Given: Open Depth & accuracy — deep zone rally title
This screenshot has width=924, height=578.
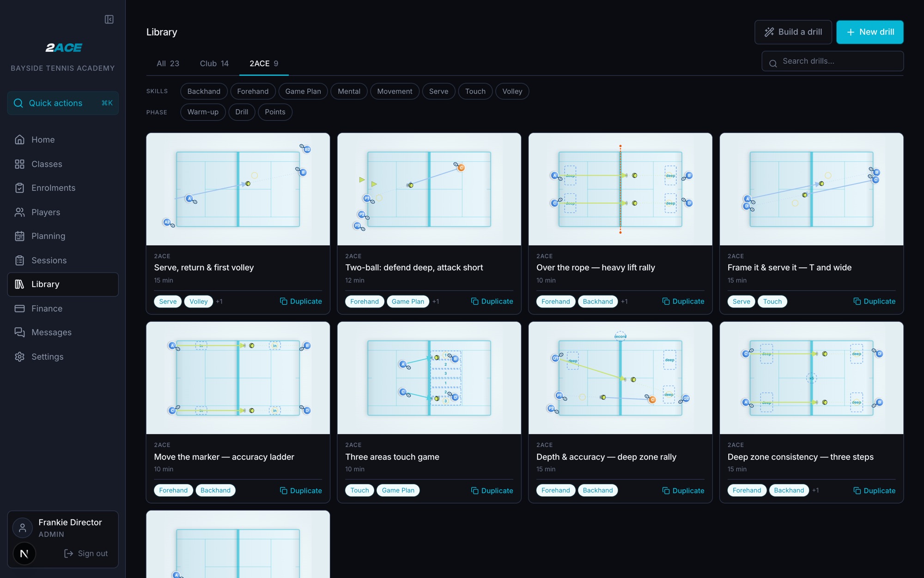Looking at the screenshot, I should [x=606, y=457].
